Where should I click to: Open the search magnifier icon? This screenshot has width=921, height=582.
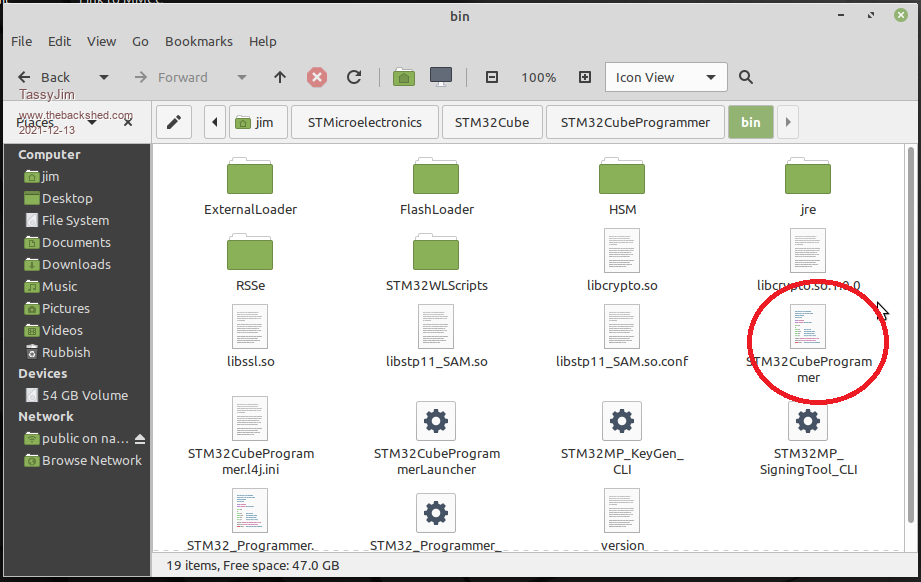[746, 77]
